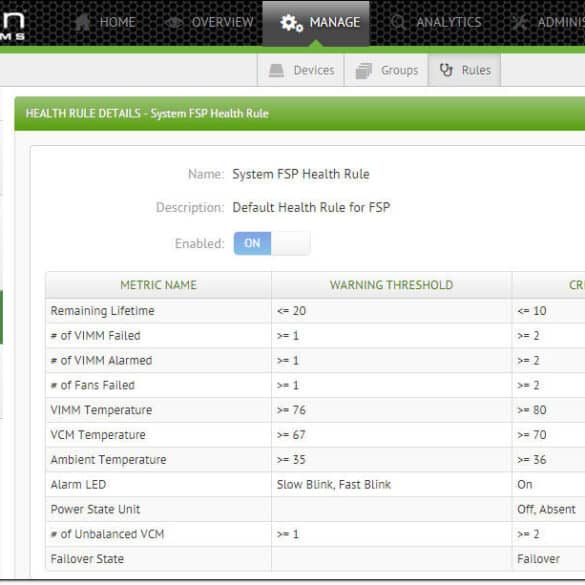The height and width of the screenshot is (585, 585).
Task: Click the MANAGE gears icon
Action: [x=291, y=23]
